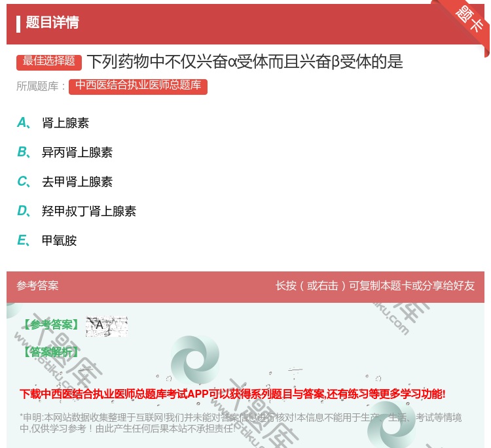Select option B 异丙肾上腺素
The width and height of the screenshot is (491, 448).
[x=65, y=152]
